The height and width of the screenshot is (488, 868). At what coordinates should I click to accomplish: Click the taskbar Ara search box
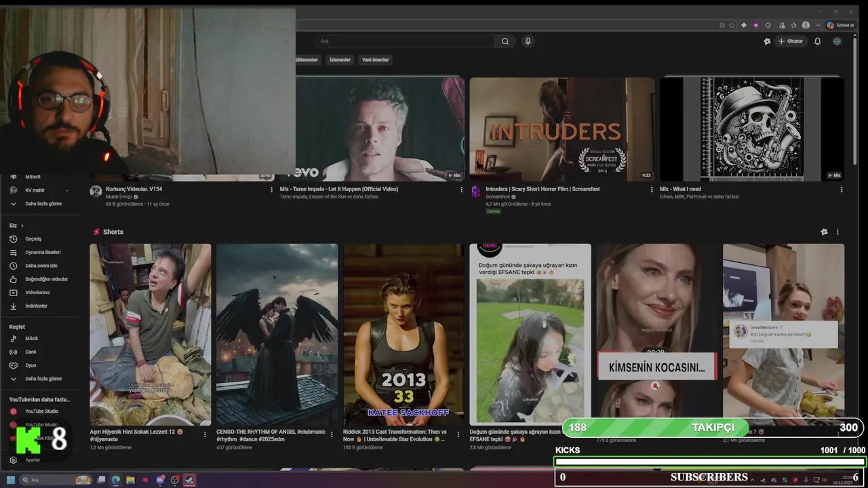pos(56,480)
